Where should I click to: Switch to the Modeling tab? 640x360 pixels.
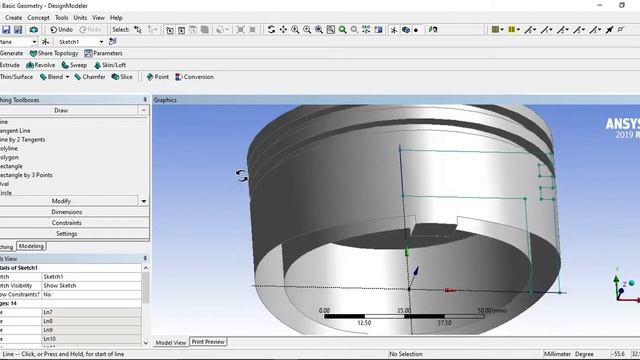click(x=31, y=246)
